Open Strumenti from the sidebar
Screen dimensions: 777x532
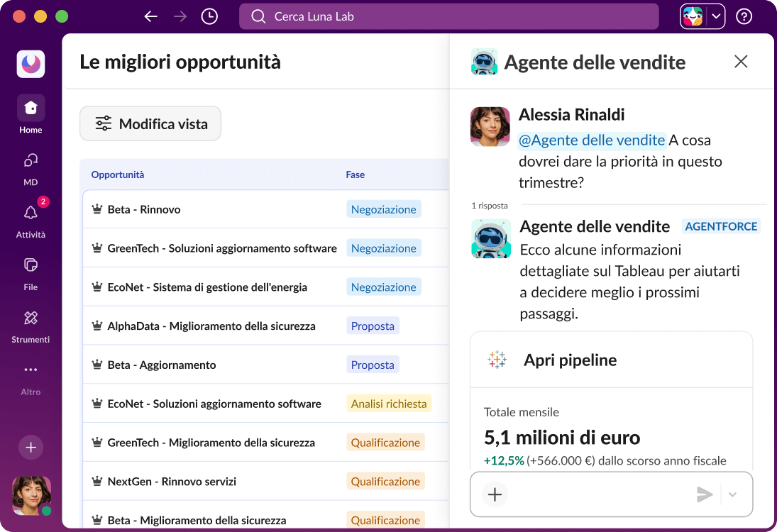(30, 318)
